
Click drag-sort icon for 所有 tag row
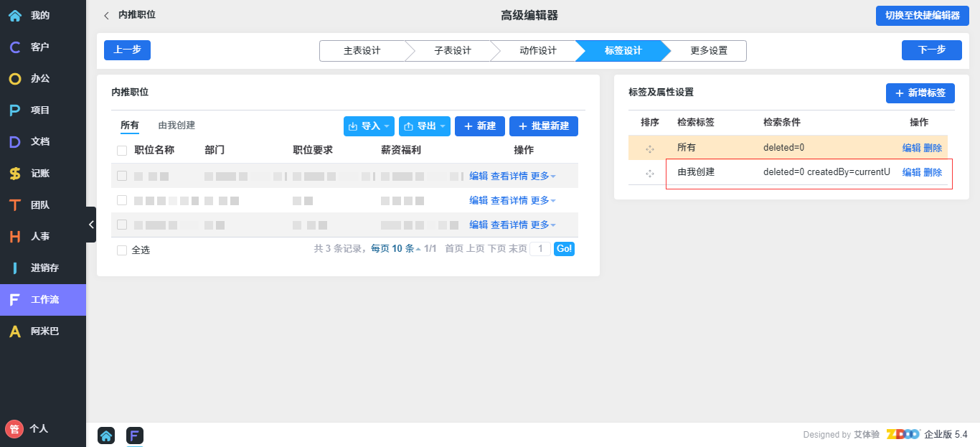[x=650, y=149]
